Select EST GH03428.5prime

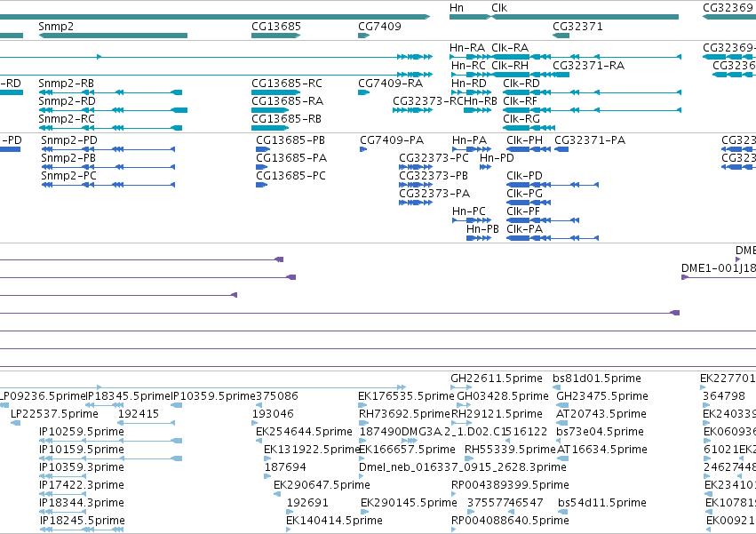point(503,396)
